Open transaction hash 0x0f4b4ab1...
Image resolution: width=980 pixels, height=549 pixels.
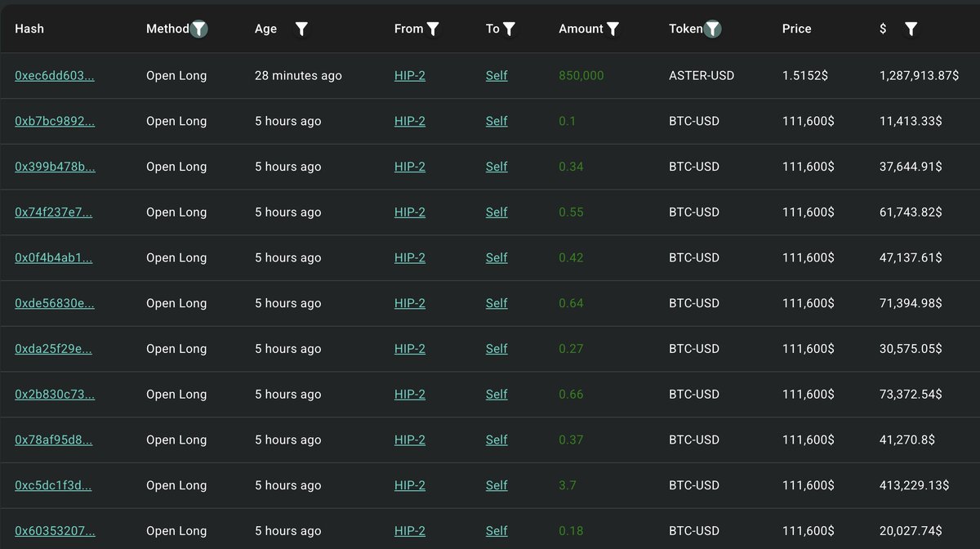tap(54, 258)
